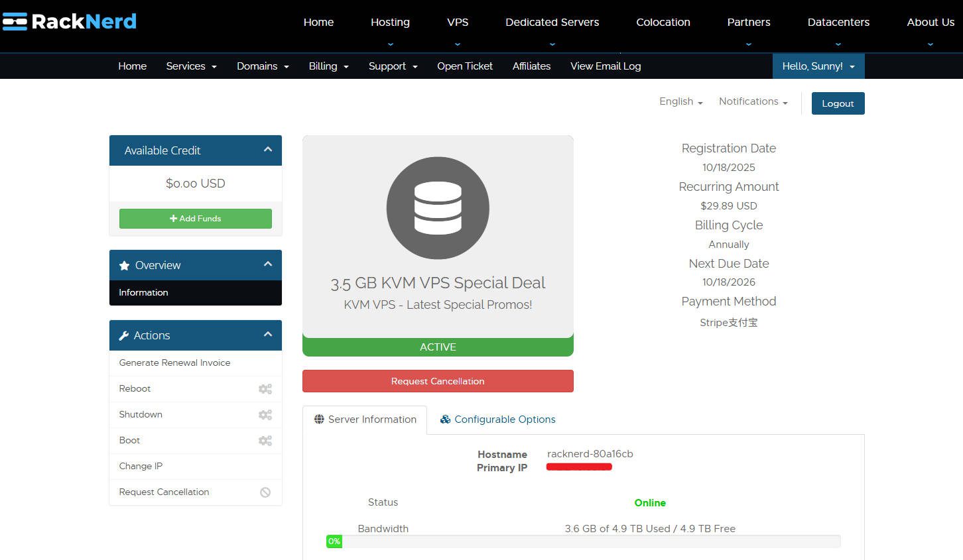Collapse the Overview panel
The width and height of the screenshot is (963, 560).
pos(268,264)
